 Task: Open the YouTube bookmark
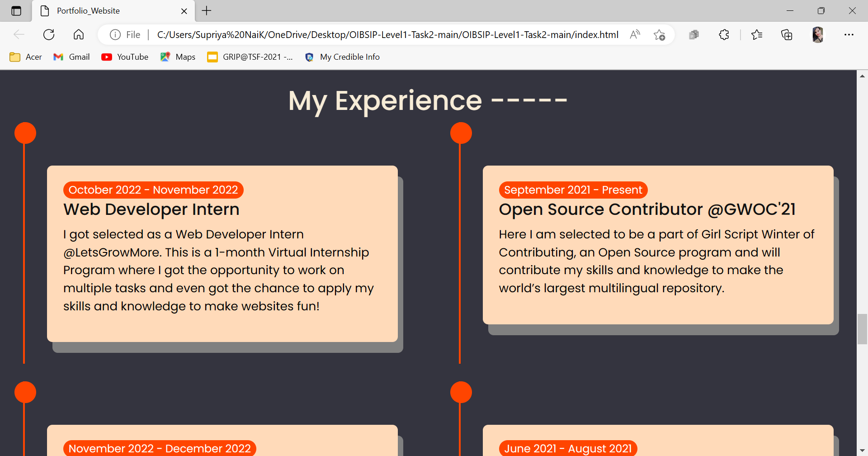click(x=125, y=57)
